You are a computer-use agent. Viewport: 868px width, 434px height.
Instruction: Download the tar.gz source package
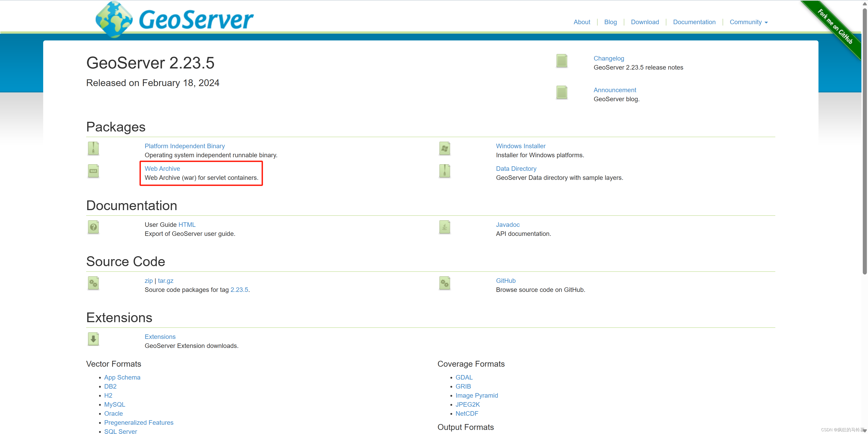pos(166,281)
